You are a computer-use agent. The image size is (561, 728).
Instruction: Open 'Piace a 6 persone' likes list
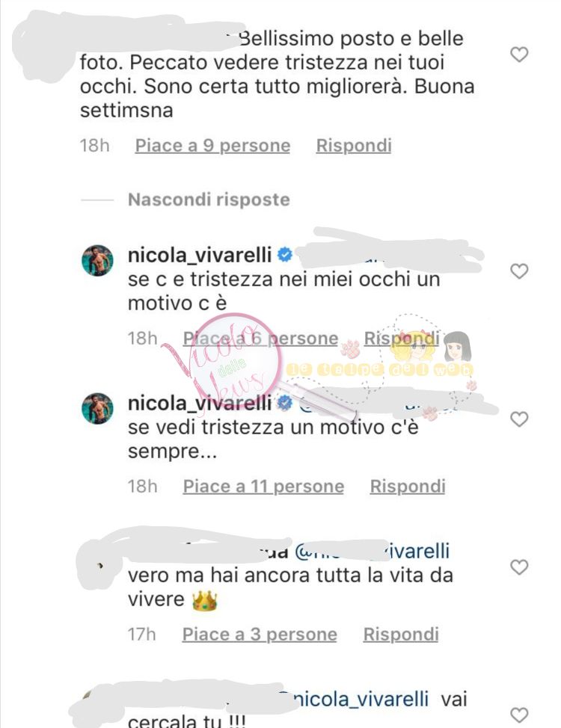(x=260, y=339)
